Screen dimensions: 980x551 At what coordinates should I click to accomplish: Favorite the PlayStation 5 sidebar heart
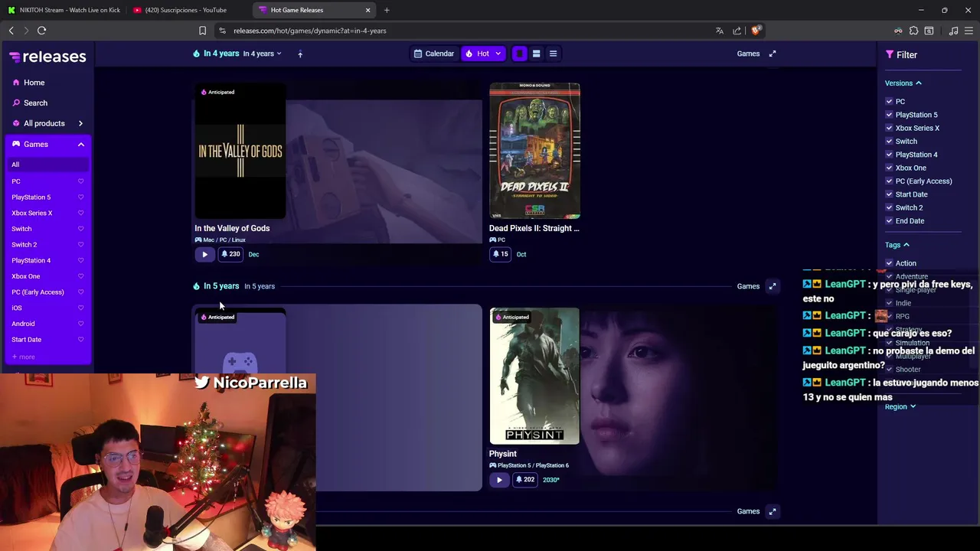click(x=80, y=197)
